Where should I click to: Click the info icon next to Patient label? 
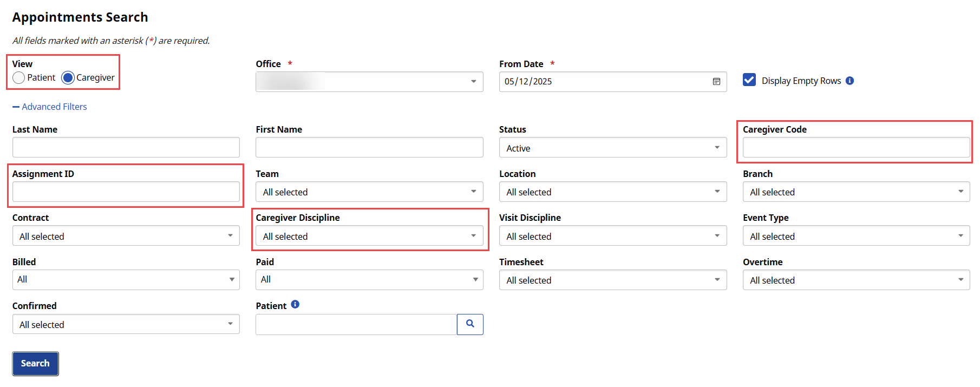pyautogui.click(x=295, y=305)
